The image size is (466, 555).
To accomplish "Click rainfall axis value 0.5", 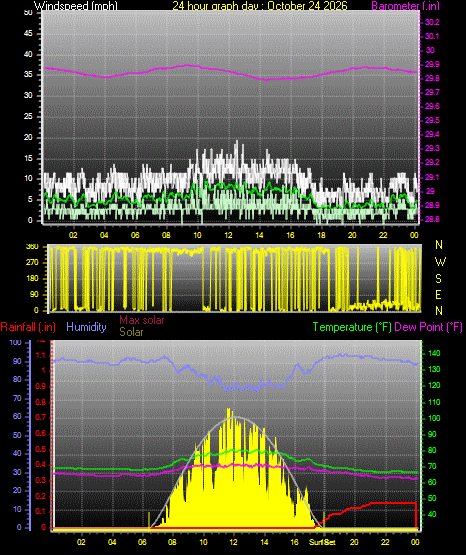I will pyautogui.click(x=41, y=450).
